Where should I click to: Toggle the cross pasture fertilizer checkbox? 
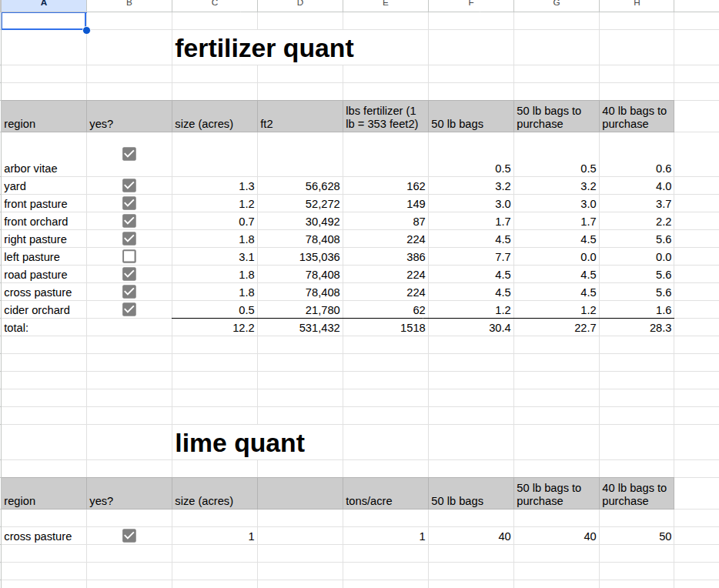(129, 292)
